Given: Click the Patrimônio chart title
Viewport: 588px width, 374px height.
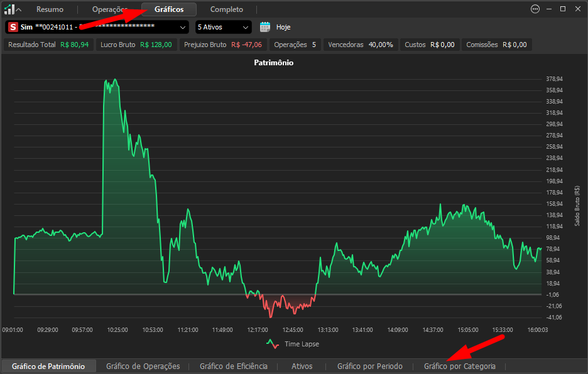Looking at the screenshot, I should (x=274, y=63).
